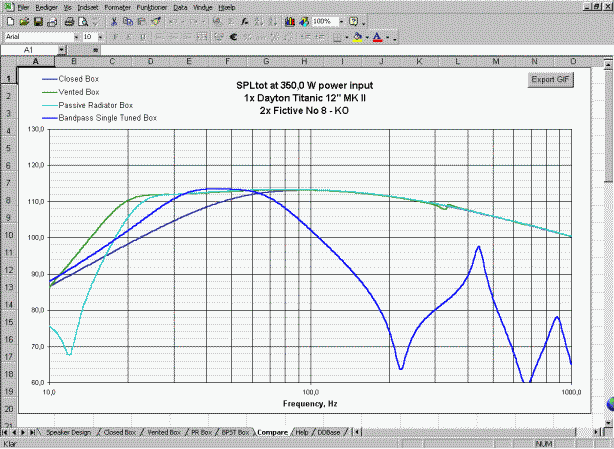
Task: Click the Font Color red A icon
Action: [377, 37]
